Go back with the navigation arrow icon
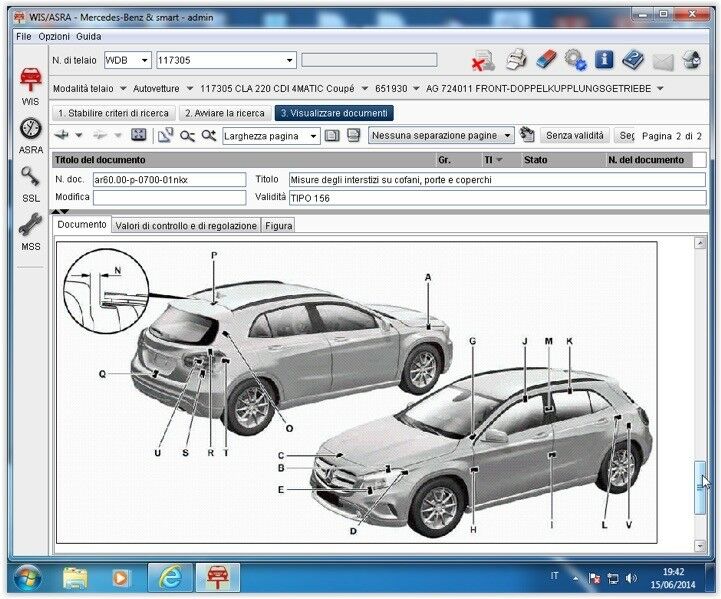This screenshot has width=721, height=599. [62, 135]
